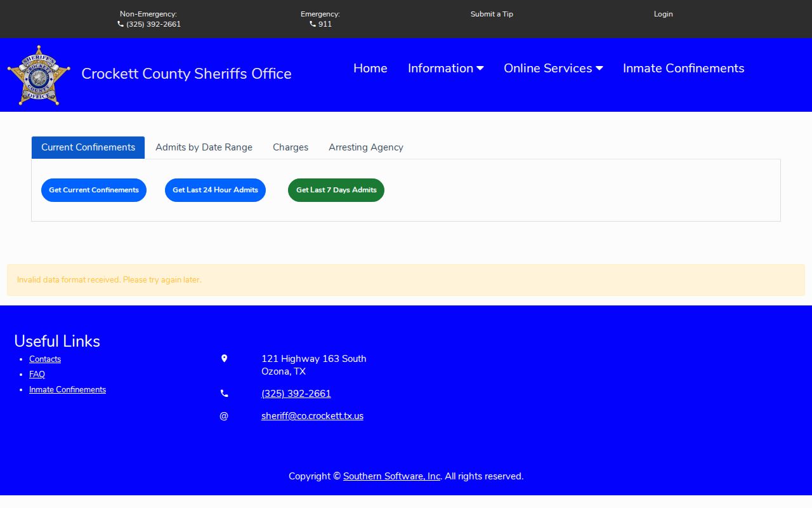
Task: Switch to the Arresting Agency tab
Action: point(366,147)
